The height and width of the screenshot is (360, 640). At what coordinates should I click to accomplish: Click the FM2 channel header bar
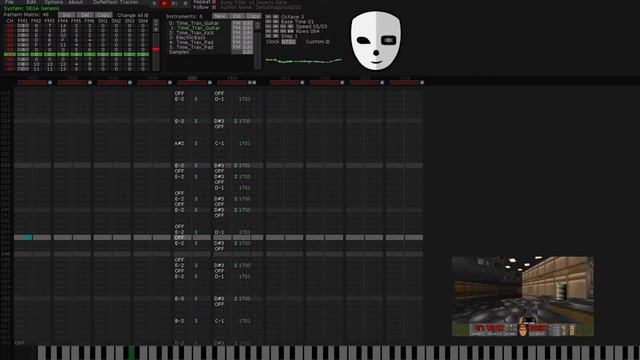(72, 82)
